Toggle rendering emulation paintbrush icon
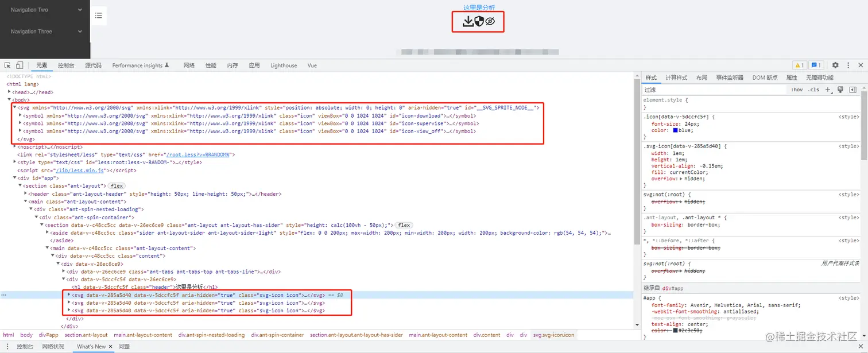The width and height of the screenshot is (868, 353). [840, 90]
